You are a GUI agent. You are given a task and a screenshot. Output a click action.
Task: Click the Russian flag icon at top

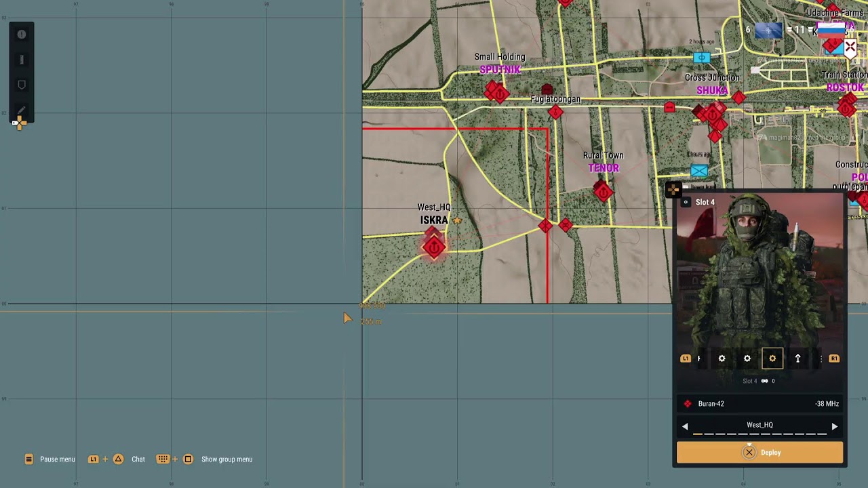click(831, 30)
